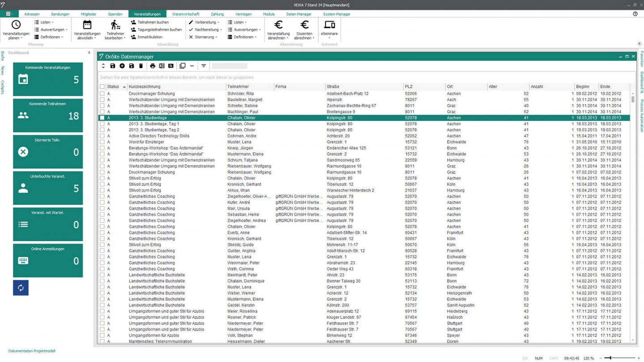644x362 pixels.
Task: Click the search preview icon in toolbar
Action: pyautogui.click(x=170, y=66)
